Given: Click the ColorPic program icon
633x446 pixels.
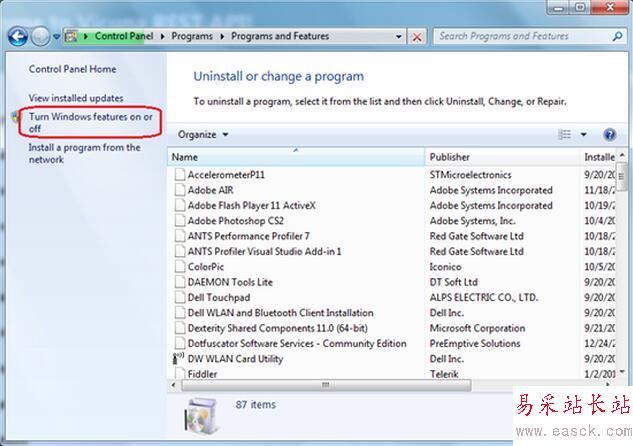Looking at the screenshot, I should pyautogui.click(x=180, y=267).
